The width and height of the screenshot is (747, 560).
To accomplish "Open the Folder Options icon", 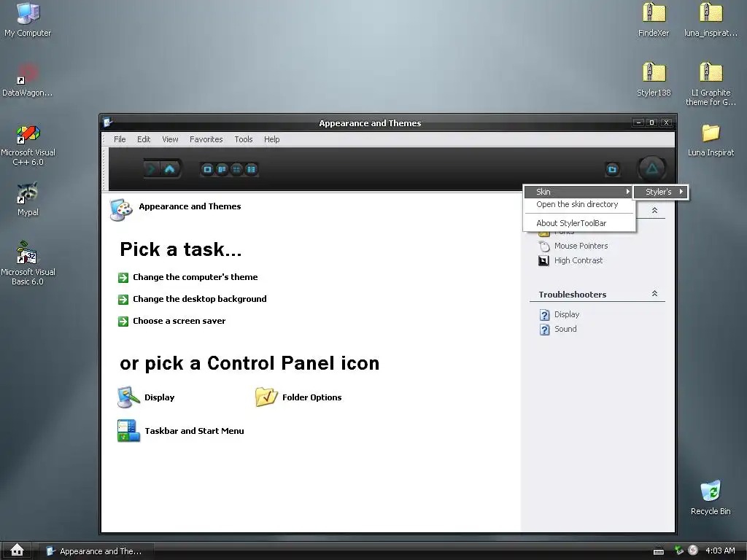I will [266, 397].
